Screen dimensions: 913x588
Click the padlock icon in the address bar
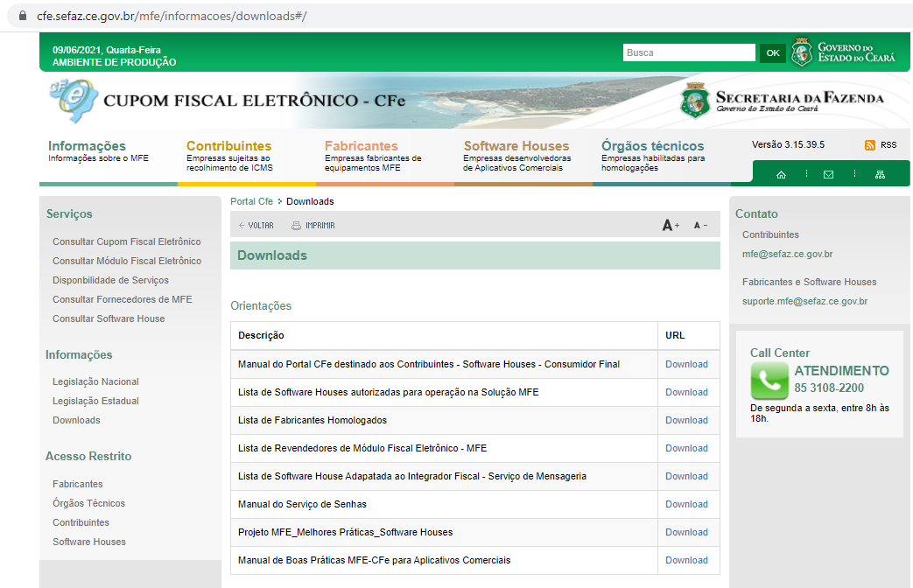pyautogui.click(x=23, y=16)
